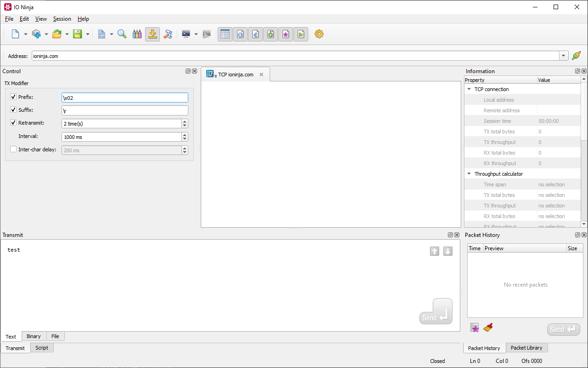
Task: Click the binary view document icon
Action: tap(102, 34)
